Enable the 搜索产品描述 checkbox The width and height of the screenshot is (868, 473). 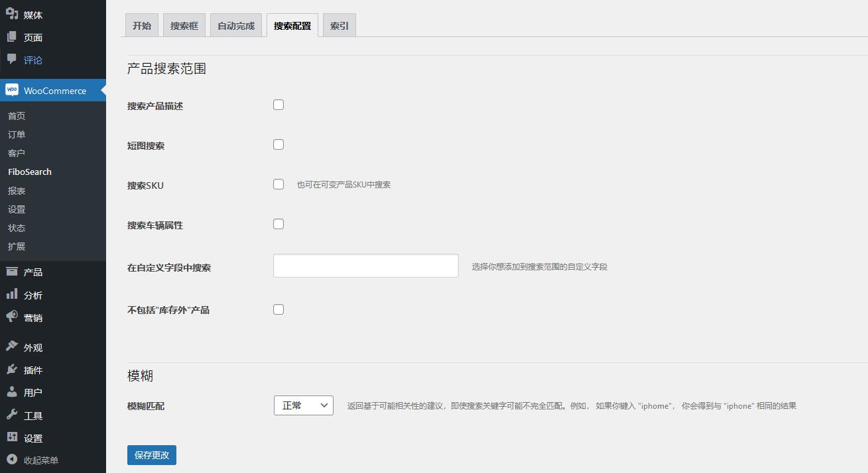coord(279,105)
